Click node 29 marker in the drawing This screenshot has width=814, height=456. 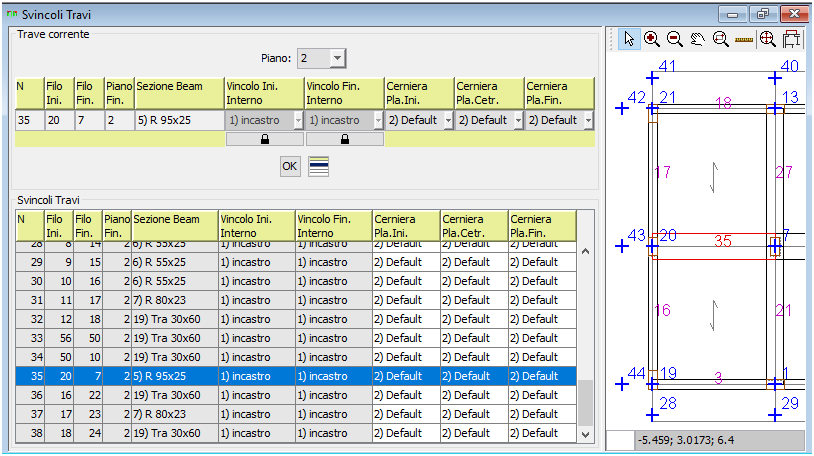[x=775, y=415]
